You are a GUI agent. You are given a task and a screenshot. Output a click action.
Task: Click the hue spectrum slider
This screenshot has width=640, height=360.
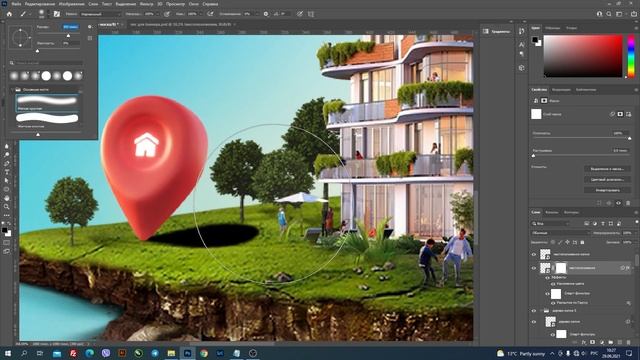(631, 56)
